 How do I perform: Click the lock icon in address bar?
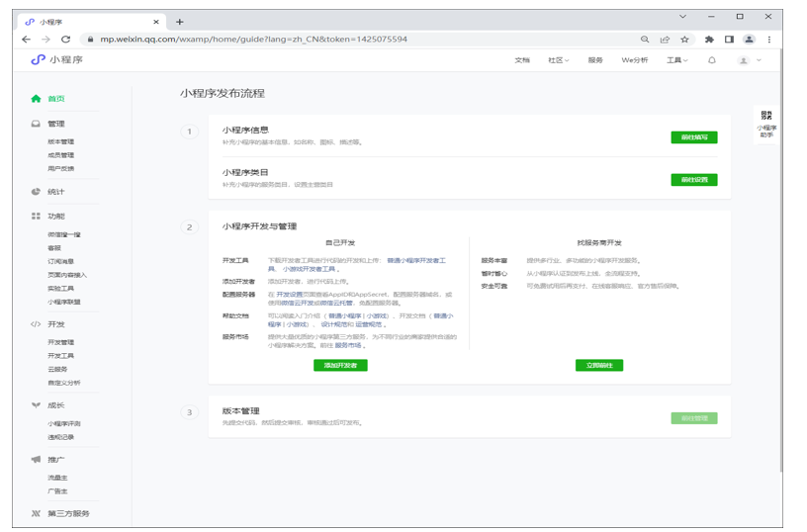91,40
